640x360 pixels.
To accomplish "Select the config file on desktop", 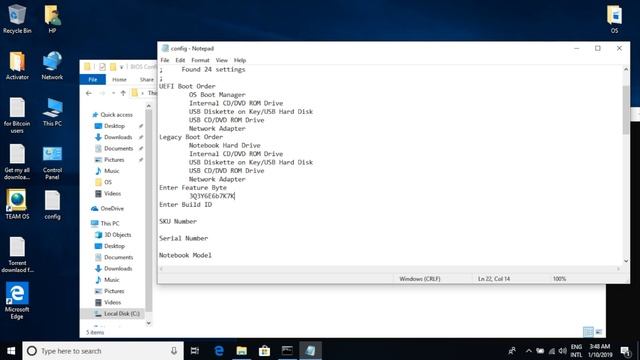I will [x=52, y=205].
